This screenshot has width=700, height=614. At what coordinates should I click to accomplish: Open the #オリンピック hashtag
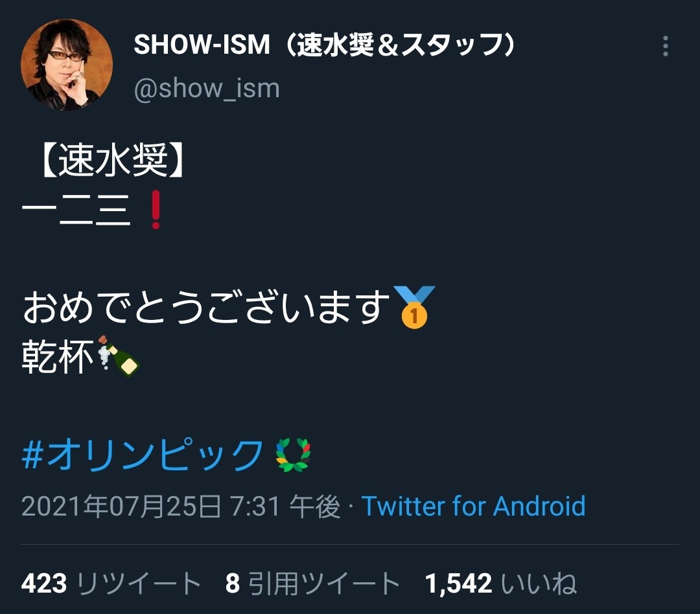[x=143, y=455]
